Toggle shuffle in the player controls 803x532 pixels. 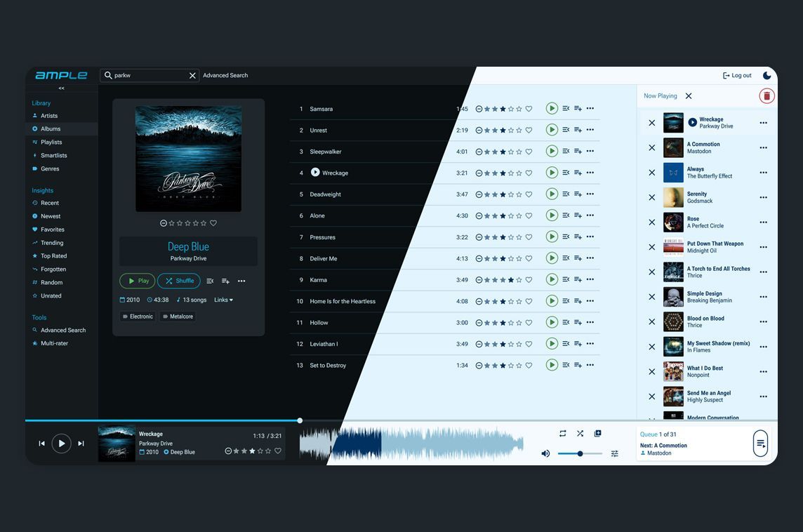coord(580,434)
